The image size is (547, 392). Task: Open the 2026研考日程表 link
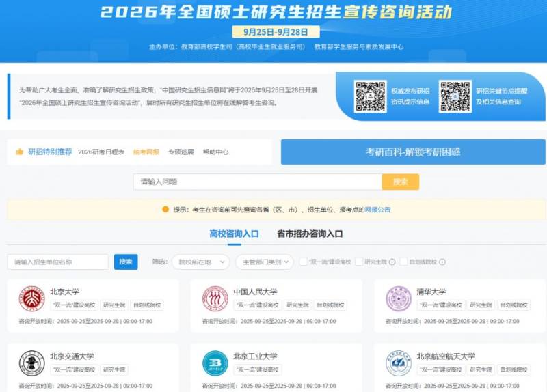[101, 152]
